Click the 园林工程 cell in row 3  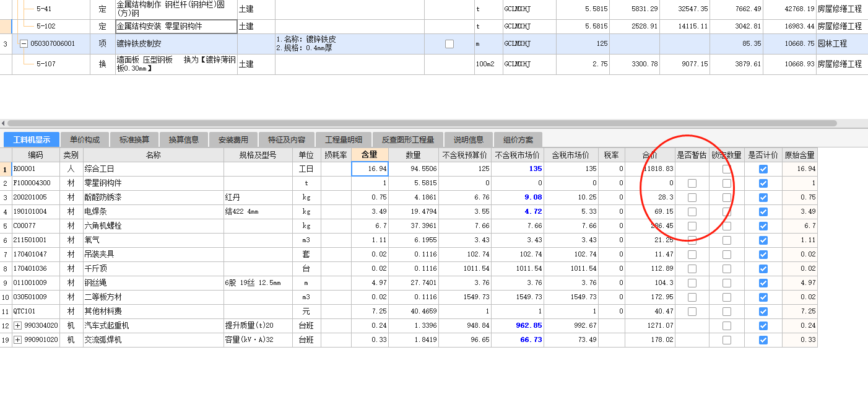coord(841,44)
